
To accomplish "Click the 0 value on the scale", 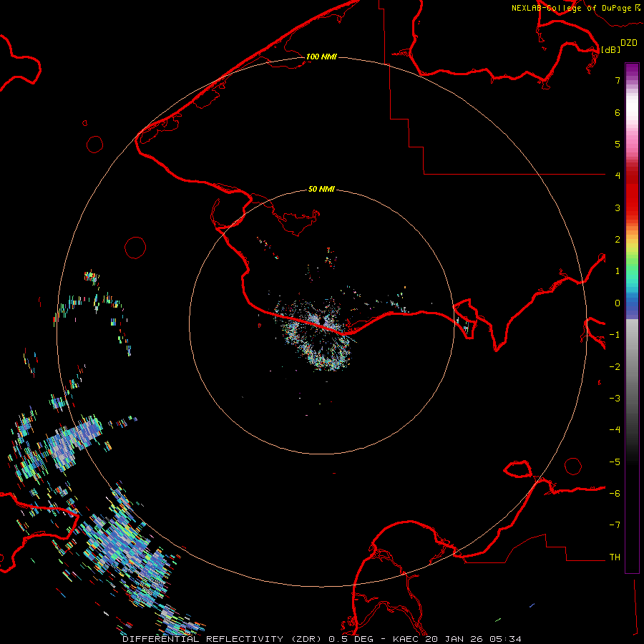I will click(x=618, y=303).
